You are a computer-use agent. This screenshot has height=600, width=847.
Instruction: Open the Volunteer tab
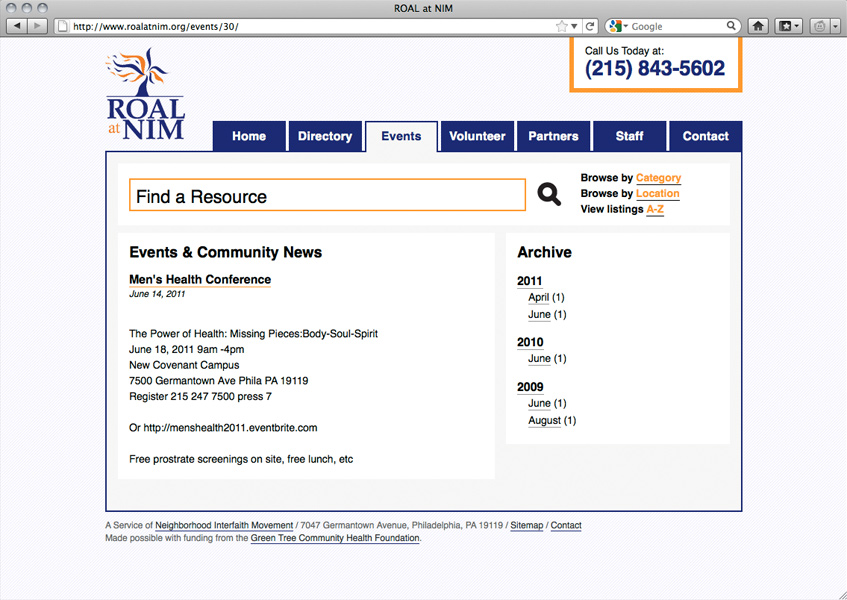478,136
